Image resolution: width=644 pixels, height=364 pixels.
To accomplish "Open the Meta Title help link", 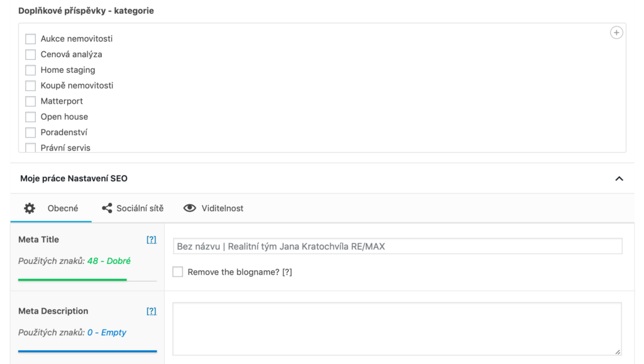I will coord(151,240).
